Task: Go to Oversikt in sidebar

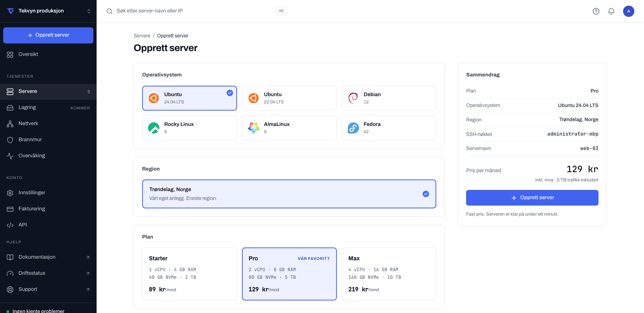Action: point(48,54)
